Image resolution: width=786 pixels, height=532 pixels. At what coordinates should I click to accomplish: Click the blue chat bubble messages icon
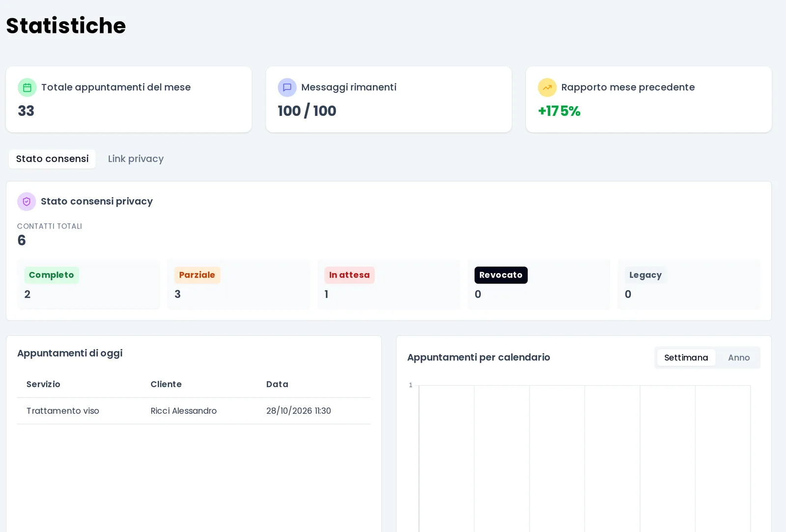click(287, 87)
